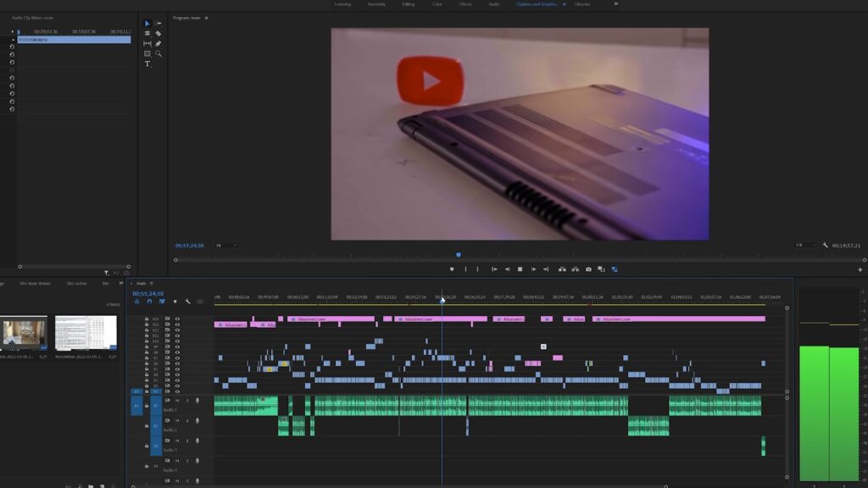Screen dimensions: 868x488
Task: Click filter icon below Audio Clip Mixer
Action: pos(106,273)
